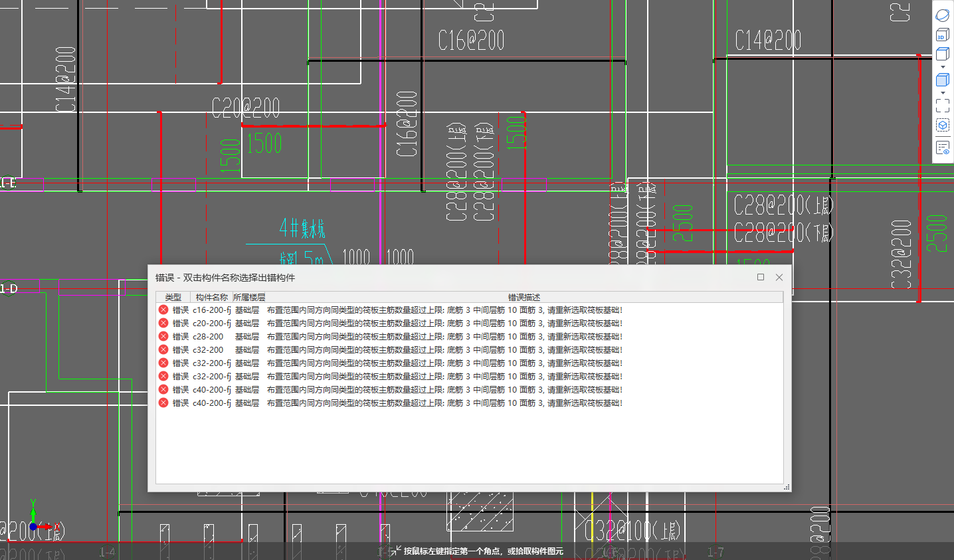Image resolution: width=954 pixels, height=560 pixels.
Task: Maximize the 错误 dialog window
Action: pos(761,277)
